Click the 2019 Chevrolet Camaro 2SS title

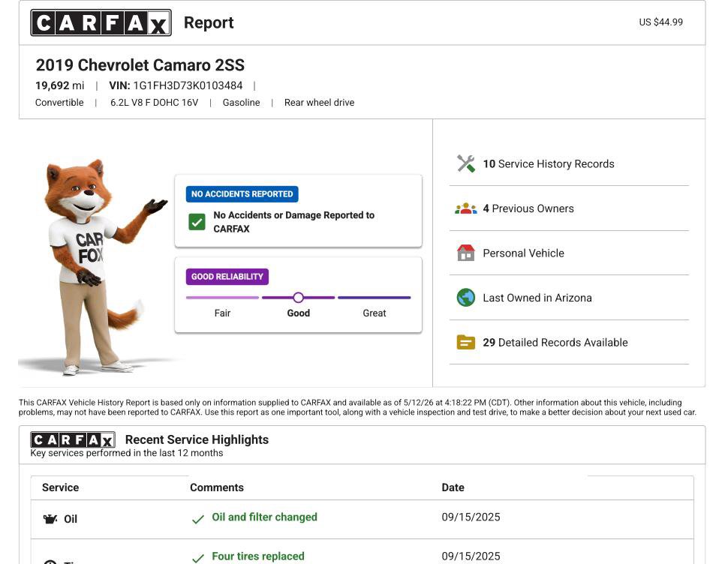pyautogui.click(x=140, y=65)
